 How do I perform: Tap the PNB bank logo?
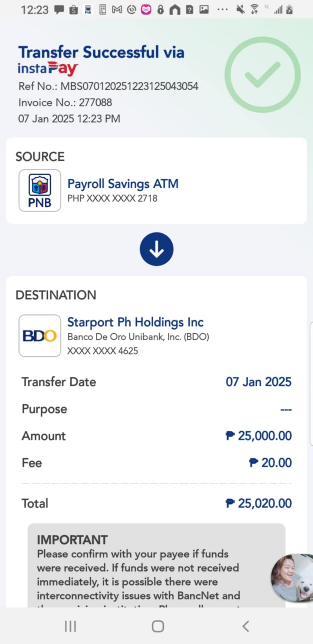(40, 190)
